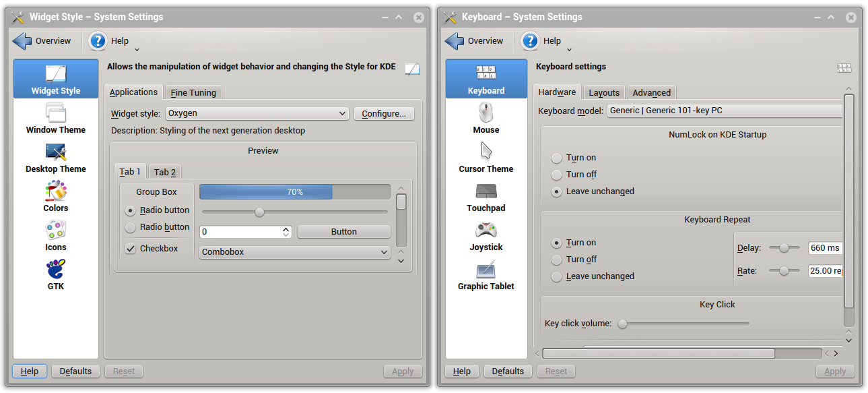
Task: Open Desktop Theme settings
Action: [x=56, y=158]
